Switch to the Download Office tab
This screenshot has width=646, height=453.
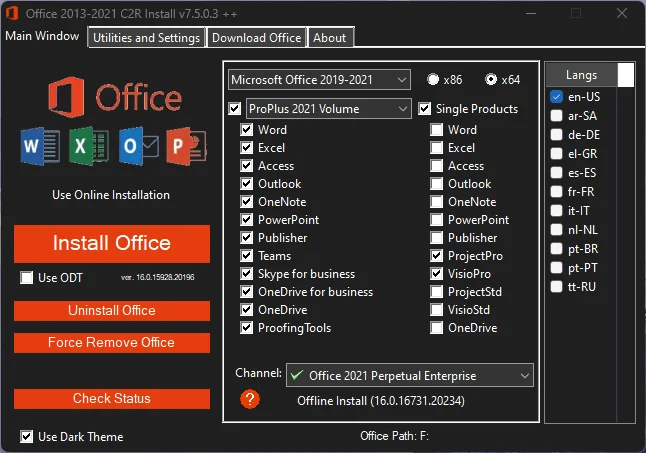point(256,38)
